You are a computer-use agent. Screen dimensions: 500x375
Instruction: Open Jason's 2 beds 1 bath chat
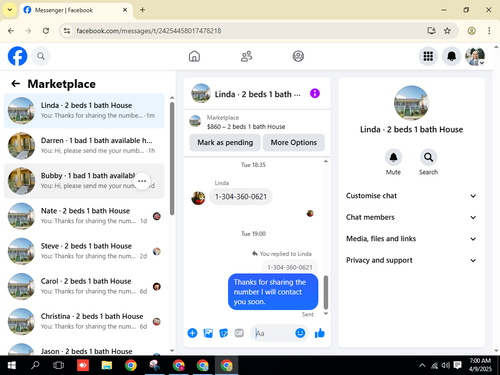[84, 348]
